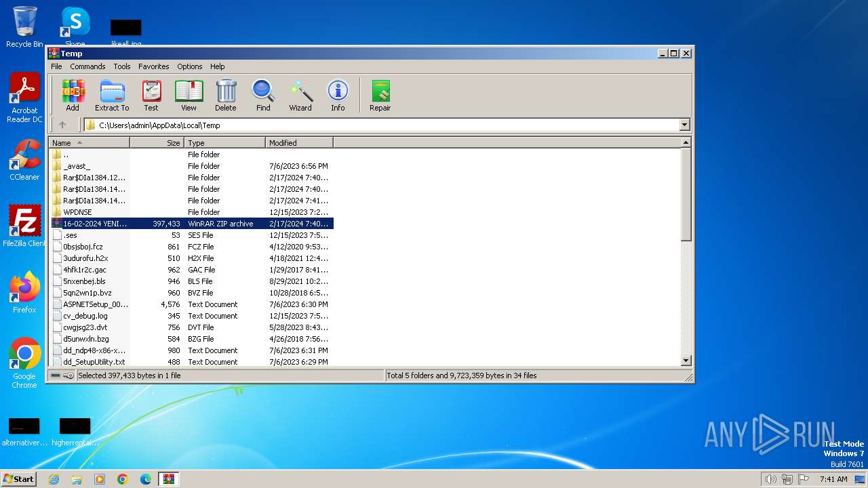Image resolution: width=868 pixels, height=488 pixels.
Task: Open Chrome from the taskbar
Action: (x=123, y=479)
